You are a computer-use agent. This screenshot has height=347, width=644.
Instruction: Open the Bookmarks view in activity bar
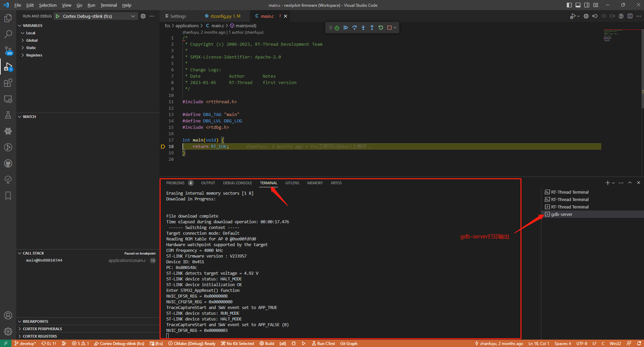pyautogui.click(x=8, y=196)
